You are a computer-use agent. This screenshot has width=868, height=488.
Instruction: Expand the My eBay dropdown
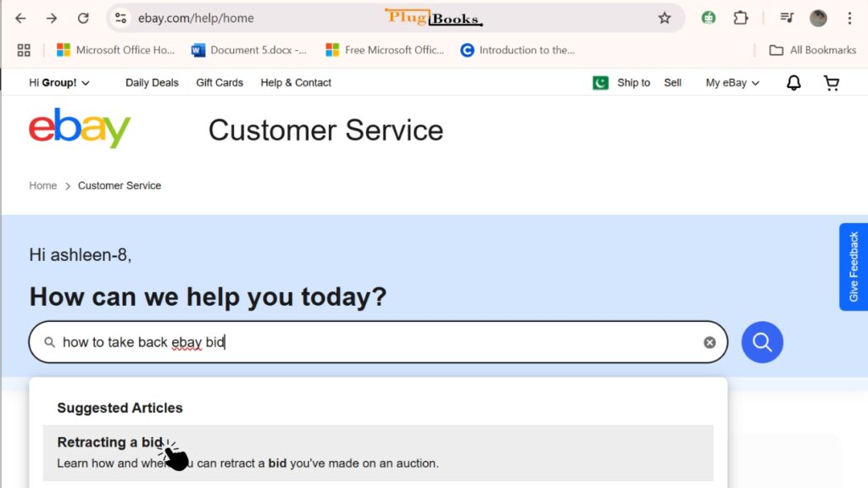coord(732,82)
